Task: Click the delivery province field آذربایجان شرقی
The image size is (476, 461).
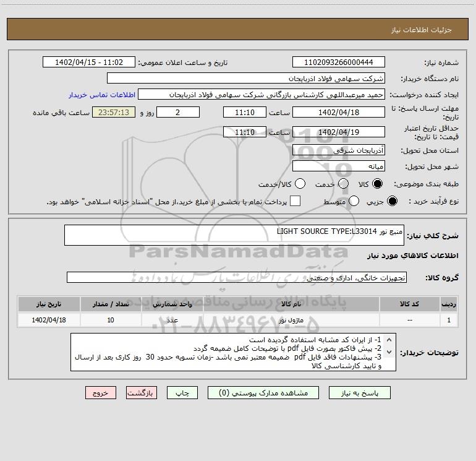Action: point(339,150)
